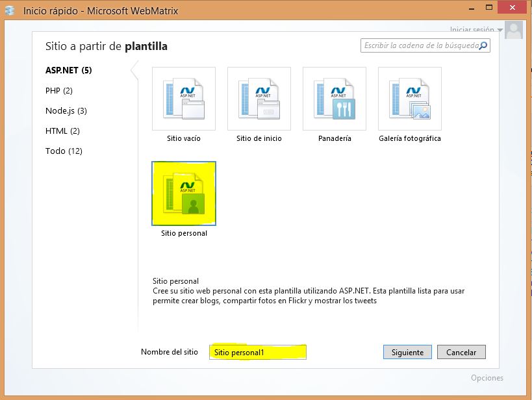
Task: Open the Node.js (3) category
Action: coord(66,110)
